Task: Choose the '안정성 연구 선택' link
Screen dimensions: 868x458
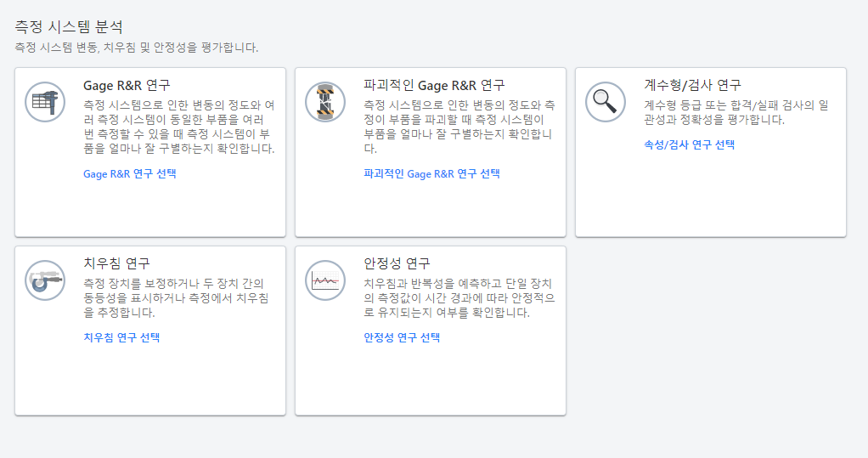Action: pos(402,337)
